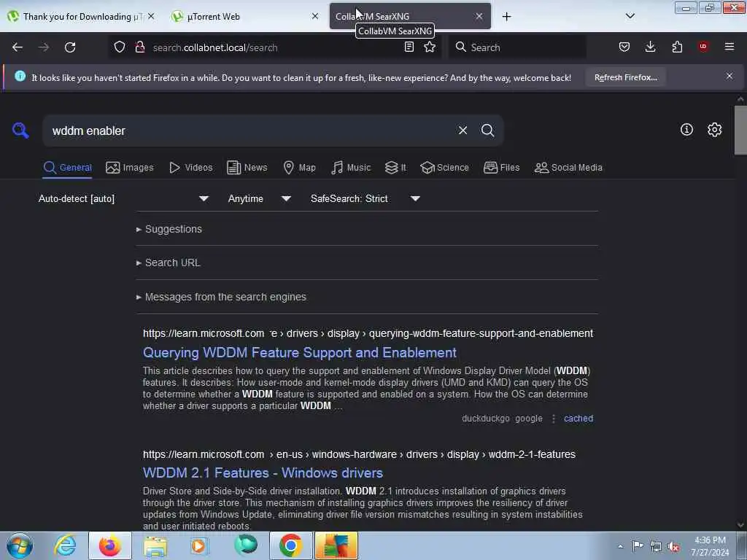This screenshot has height=560, width=747.
Task: Select the News search category
Action: (x=247, y=168)
